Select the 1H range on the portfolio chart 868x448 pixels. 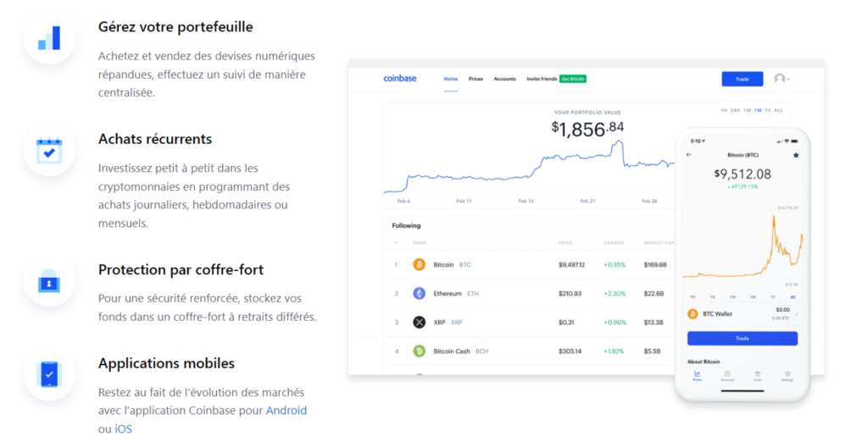pyautogui.click(x=724, y=111)
